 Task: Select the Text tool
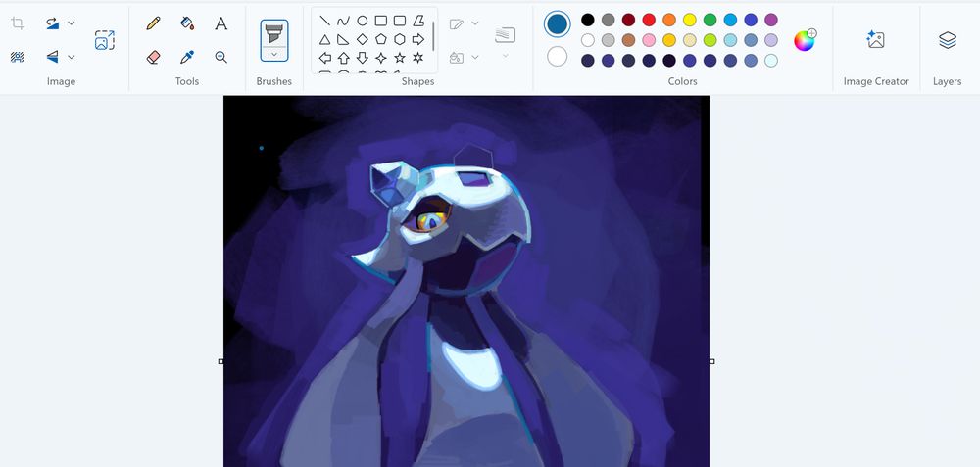(x=220, y=23)
